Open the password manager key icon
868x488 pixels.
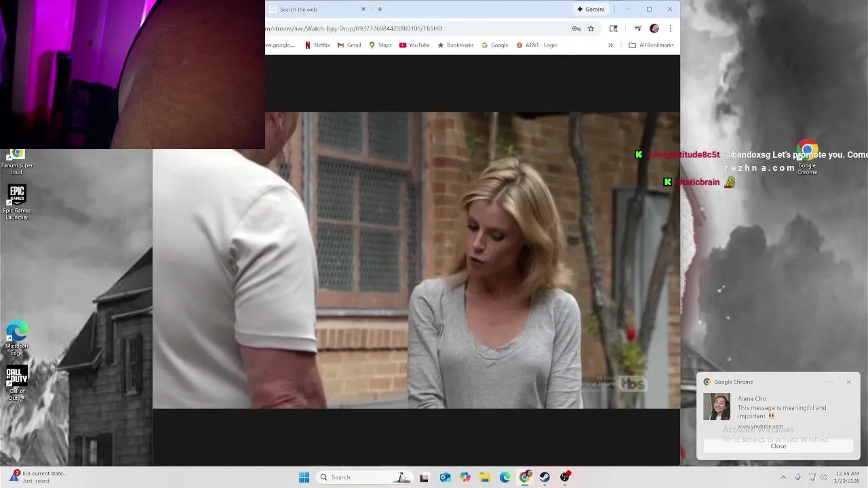576,28
